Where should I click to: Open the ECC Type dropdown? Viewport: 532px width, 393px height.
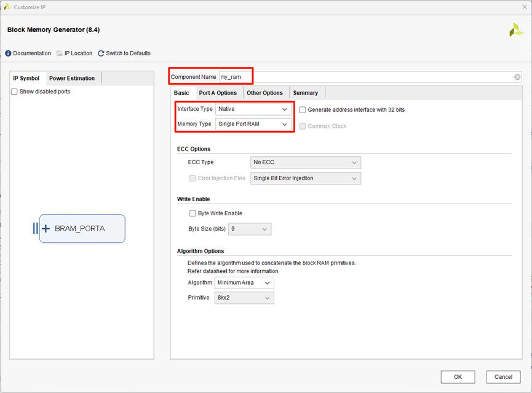click(x=305, y=162)
